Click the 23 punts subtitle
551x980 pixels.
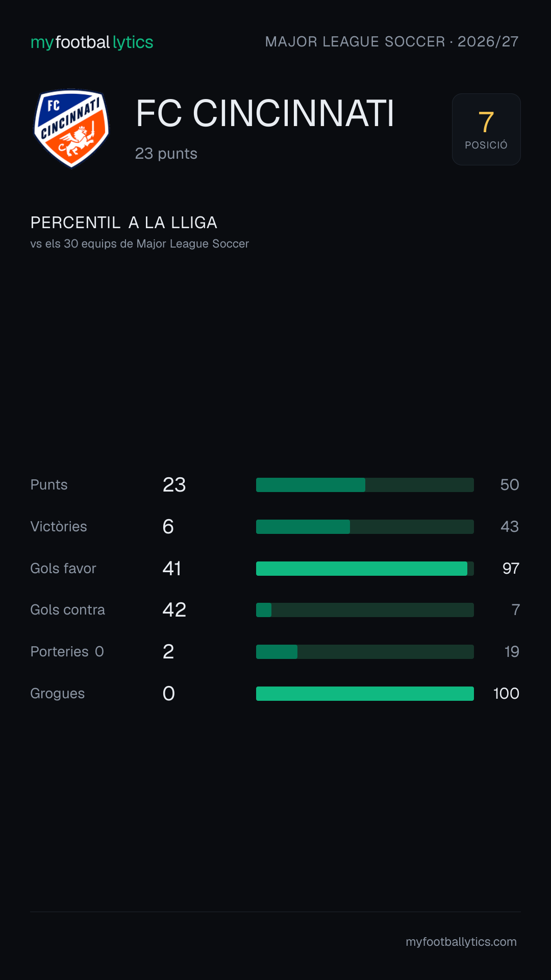(x=166, y=154)
